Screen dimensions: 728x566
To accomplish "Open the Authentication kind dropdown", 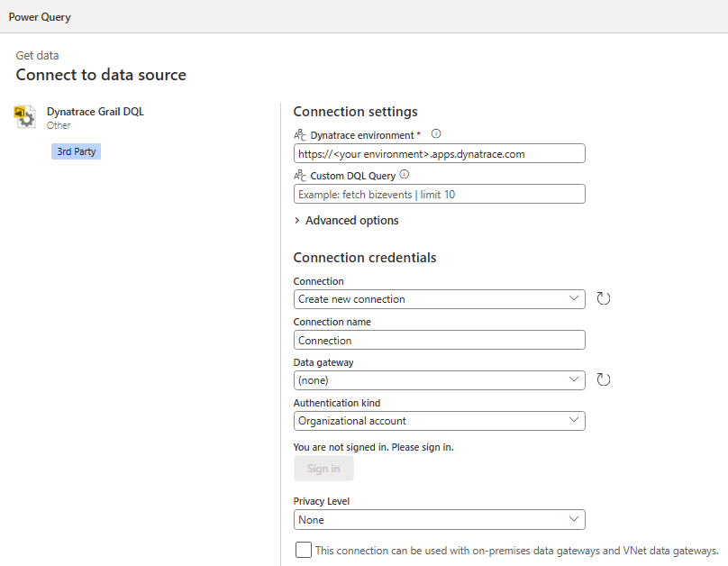I will 439,421.
